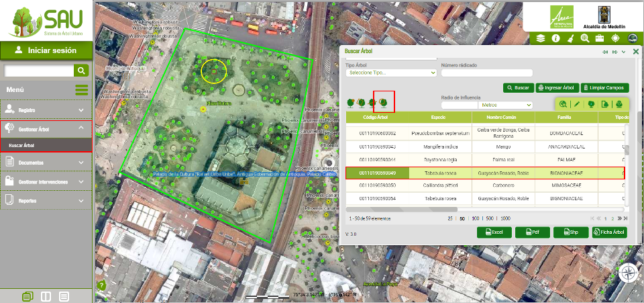Image resolution: width=644 pixels, height=303 pixels.
Task: Expand the Documentos menu section
Action: pyautogui.click(x=46, y=162)
